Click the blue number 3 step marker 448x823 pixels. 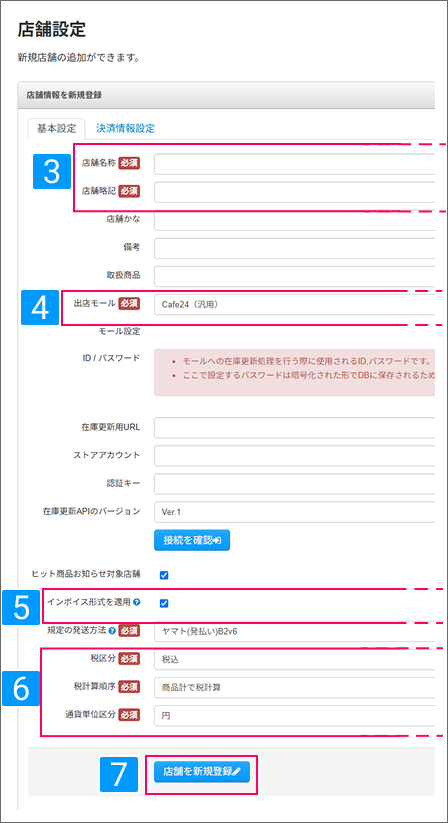[52, 171]
